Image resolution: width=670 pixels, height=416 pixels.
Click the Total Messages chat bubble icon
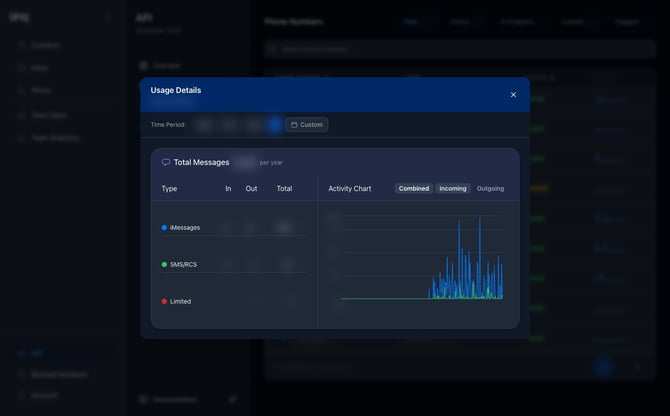pos(166,162)
